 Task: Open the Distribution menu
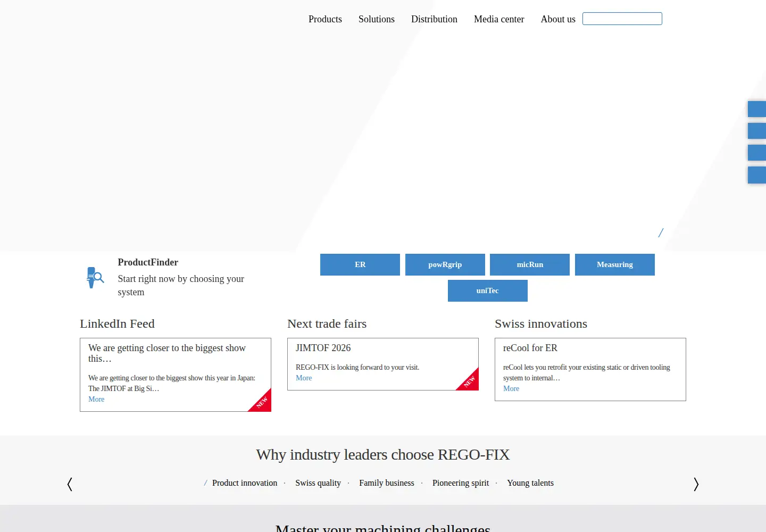(x=434, y=19)
